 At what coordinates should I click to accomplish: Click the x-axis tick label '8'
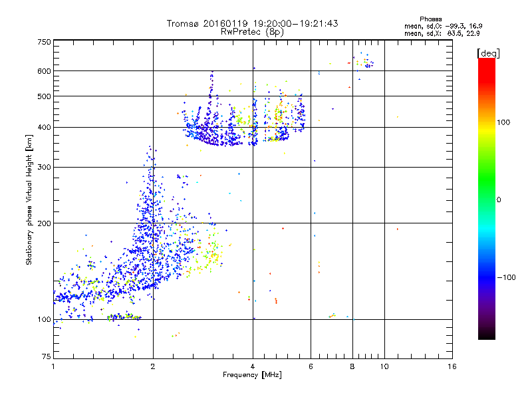[352, 366]
